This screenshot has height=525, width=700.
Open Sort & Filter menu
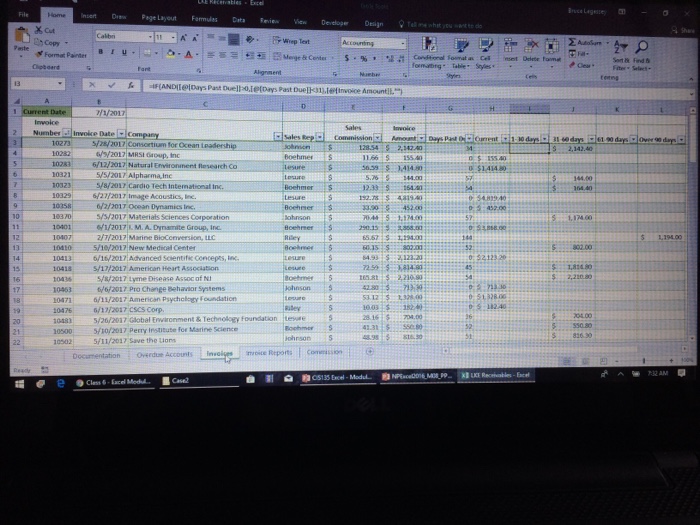[621, 56]
